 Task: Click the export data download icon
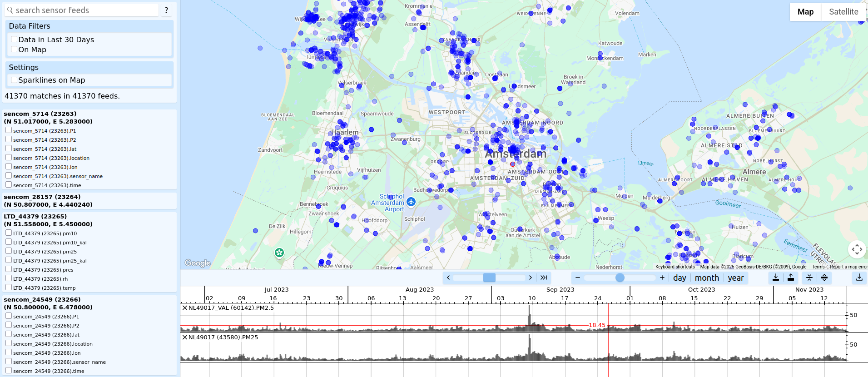[859, 278]
